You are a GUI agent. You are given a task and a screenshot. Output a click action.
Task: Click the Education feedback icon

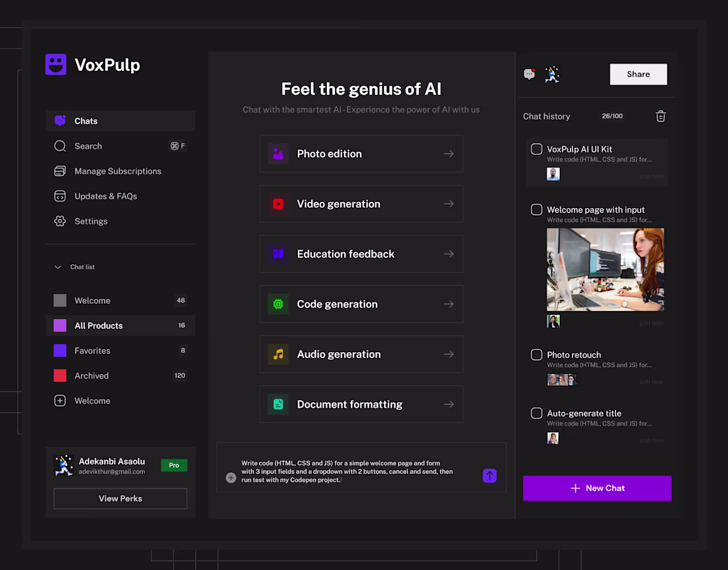point(277,254)
